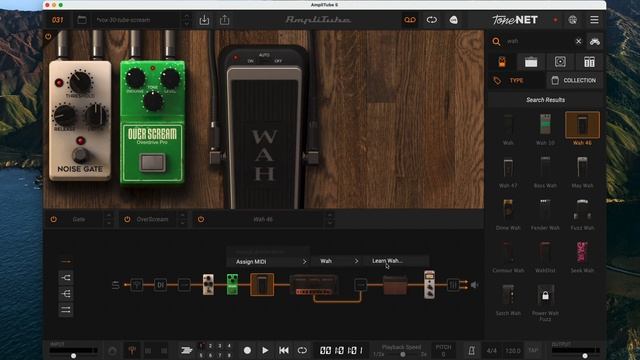Share preset with the upload icon

pyautogui.click(x=224, y=20)
